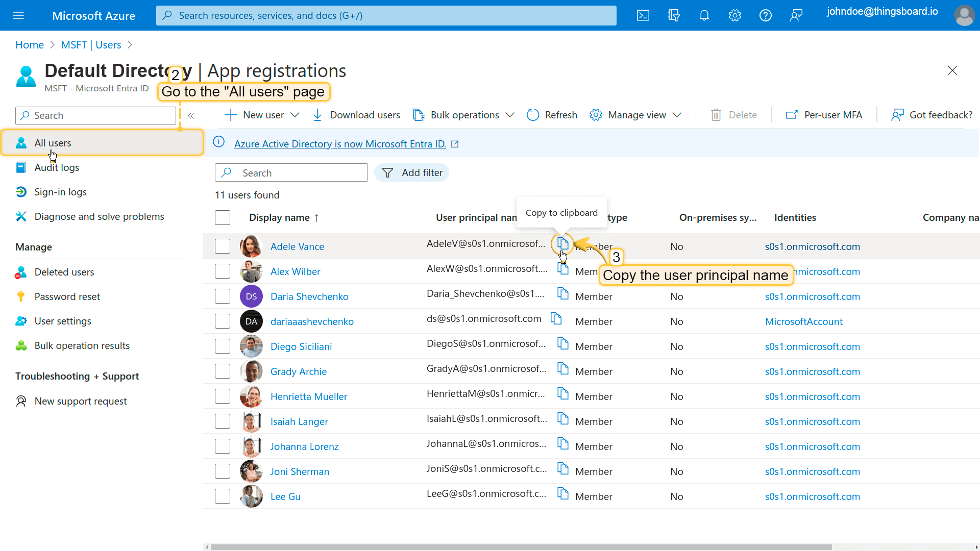Click the notifications bell icon
The width and height of the screenshot is (980, 551).
704,15
